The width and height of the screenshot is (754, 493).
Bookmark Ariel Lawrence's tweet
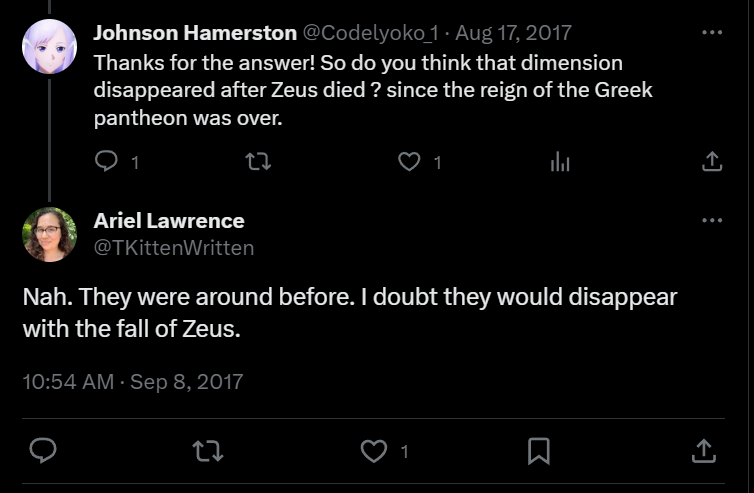tap(538, 451)
